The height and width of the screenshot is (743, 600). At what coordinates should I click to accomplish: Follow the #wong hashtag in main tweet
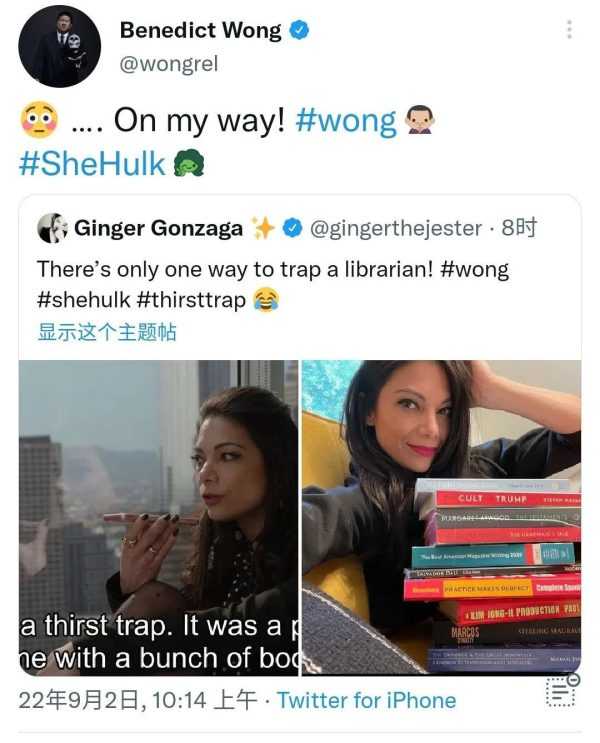pyautogui.click(x=345, y=120)
